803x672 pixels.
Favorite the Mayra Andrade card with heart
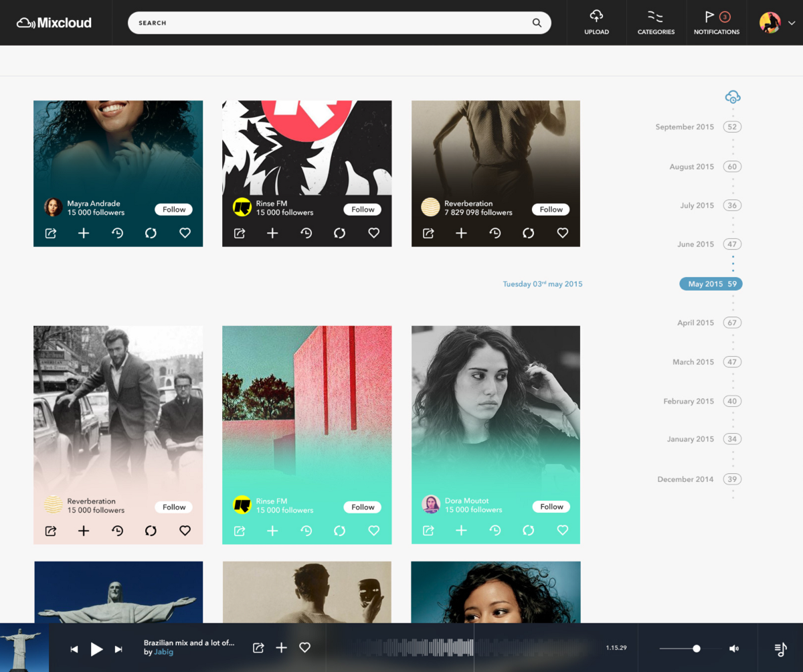(185, 233)
